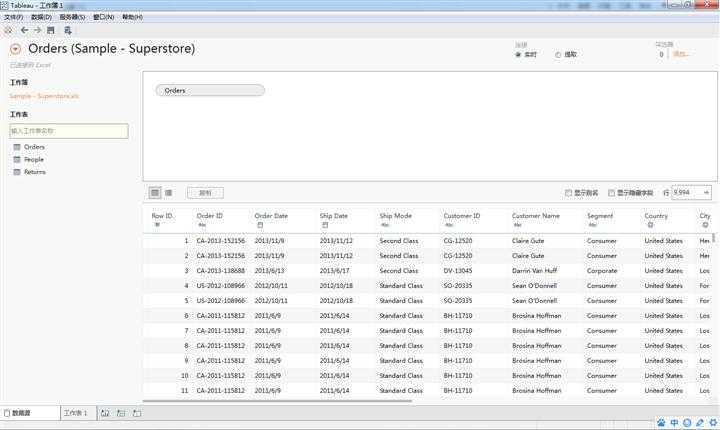
Task: Open the 数据(D) menu
Action: (x=41, y=17)
